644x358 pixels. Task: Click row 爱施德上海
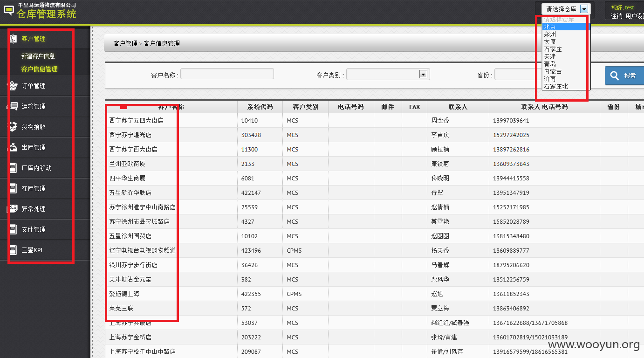pyautogui.click(x=375, y=294)
